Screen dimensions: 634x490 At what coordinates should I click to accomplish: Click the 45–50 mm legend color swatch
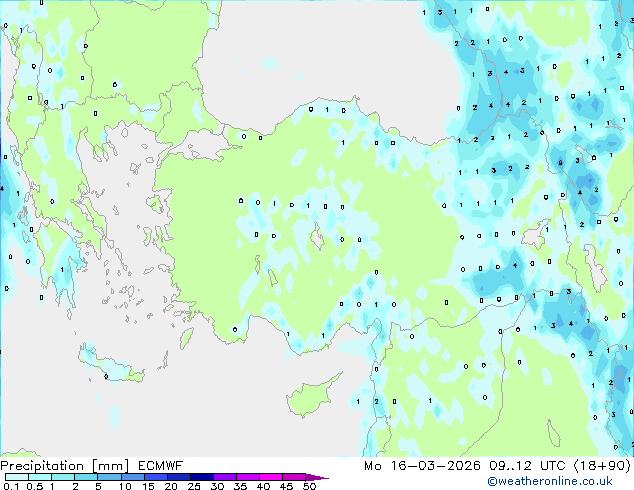tap(294, 477)
